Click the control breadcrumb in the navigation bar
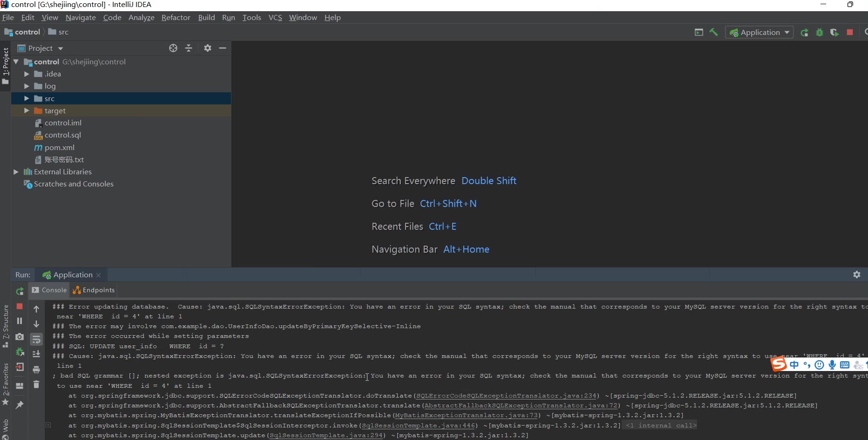The height and width of the screenshot is (440, 868). pyautogui.click(x=22, y=32)
